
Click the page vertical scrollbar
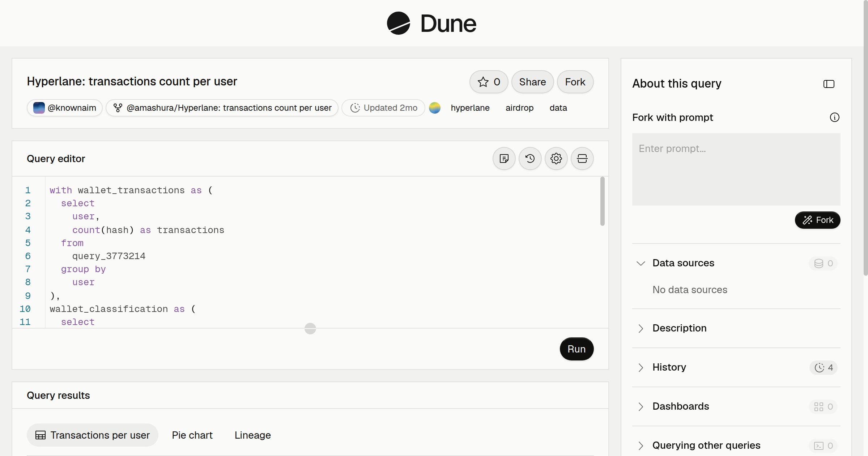click(x=865, y=138)
